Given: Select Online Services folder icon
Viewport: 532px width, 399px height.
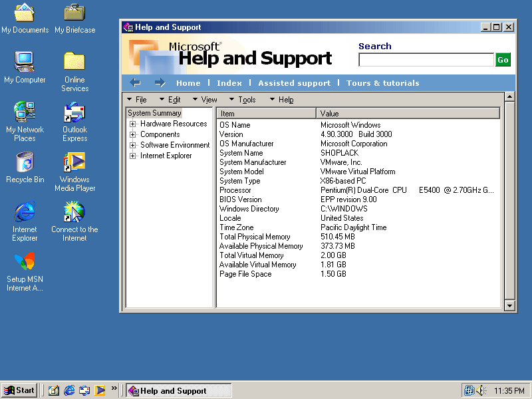Looking at the screenshot, I should coord(74,72).
